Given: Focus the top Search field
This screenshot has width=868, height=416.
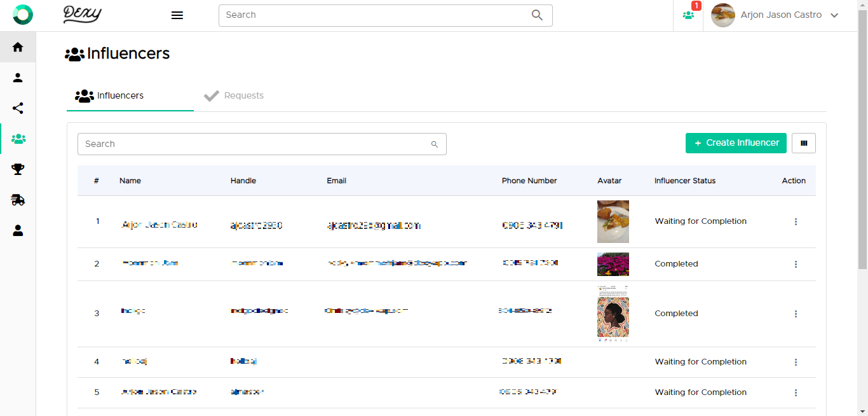Looking at the screenshot, I should (x=385, y=15).
